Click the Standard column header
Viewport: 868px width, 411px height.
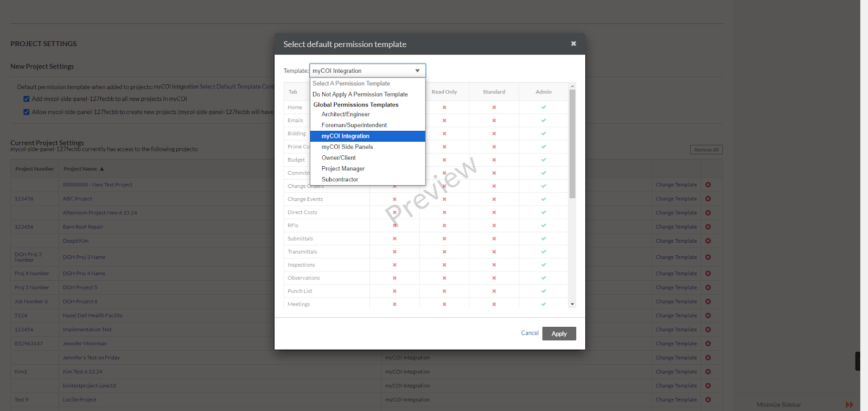[494, 92]
